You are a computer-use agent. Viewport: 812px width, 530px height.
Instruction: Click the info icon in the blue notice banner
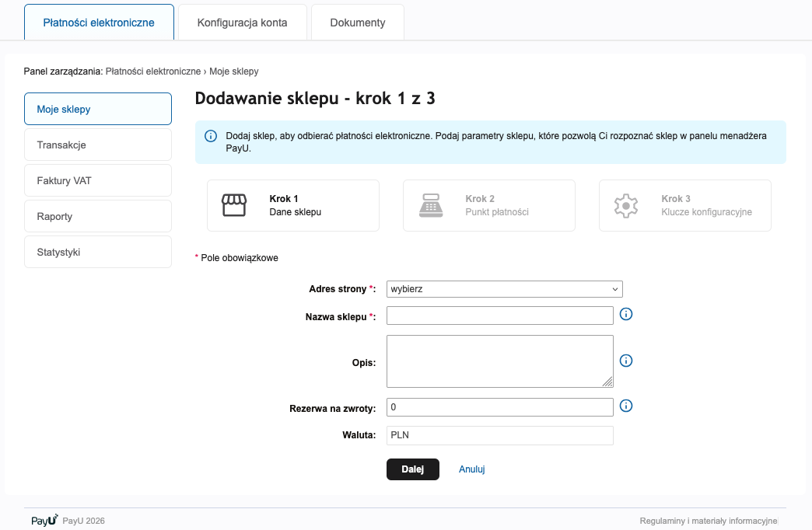pos(211,136)
